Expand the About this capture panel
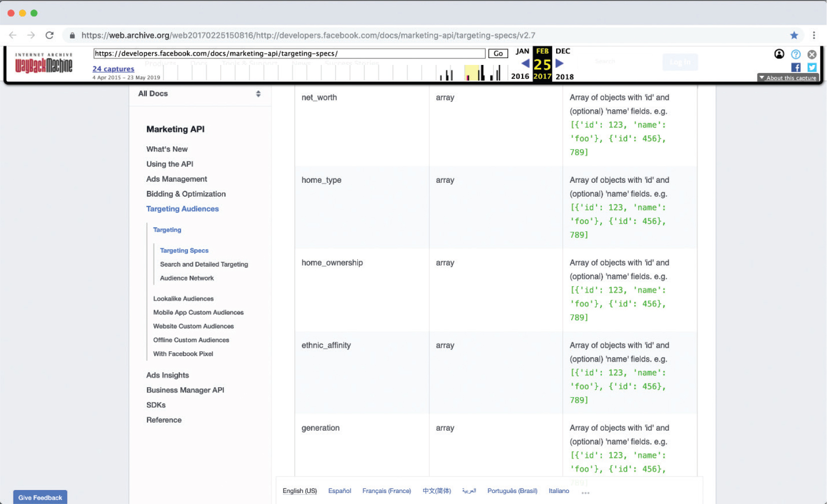The width and height of the screenshot is (827, 504). point(788,78)
